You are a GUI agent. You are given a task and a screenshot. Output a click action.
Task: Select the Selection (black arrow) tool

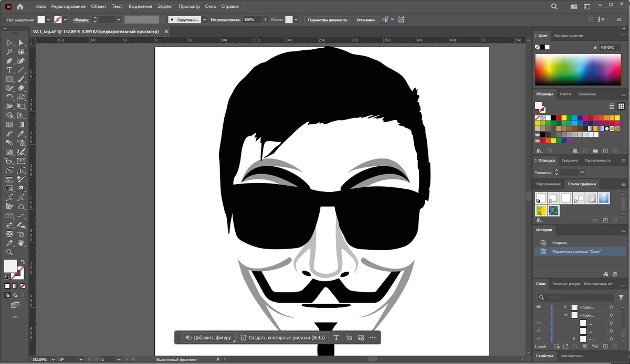tap(9, 42)
